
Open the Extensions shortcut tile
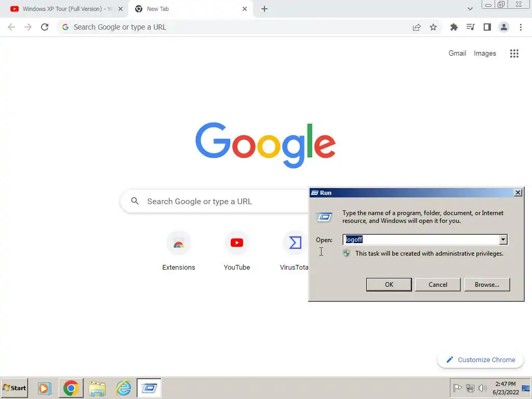click(179, 251)
